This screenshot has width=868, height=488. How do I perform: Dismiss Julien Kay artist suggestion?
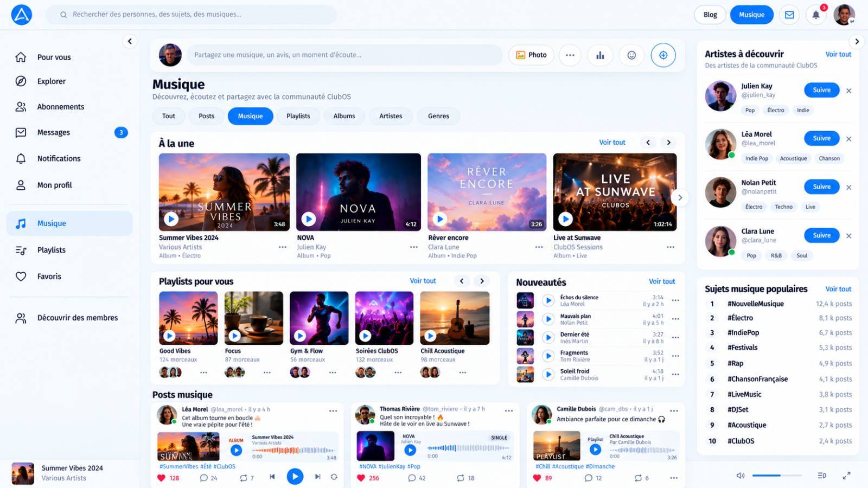[x=849, y=91]
